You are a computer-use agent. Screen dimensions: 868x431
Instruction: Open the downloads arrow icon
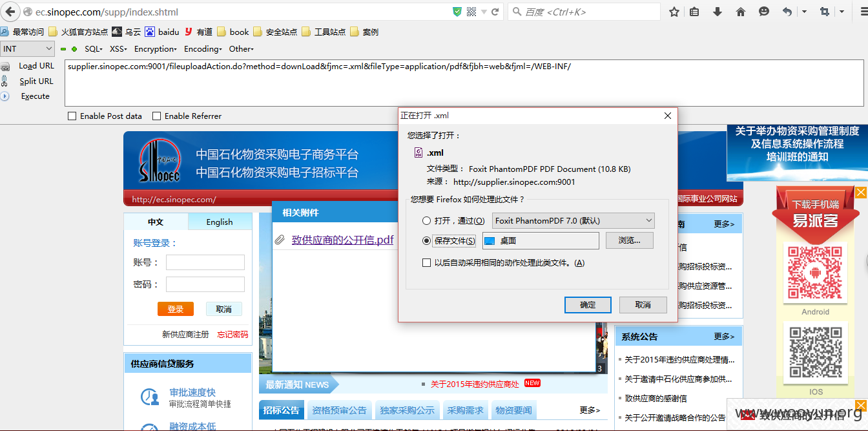coord(718,12)
